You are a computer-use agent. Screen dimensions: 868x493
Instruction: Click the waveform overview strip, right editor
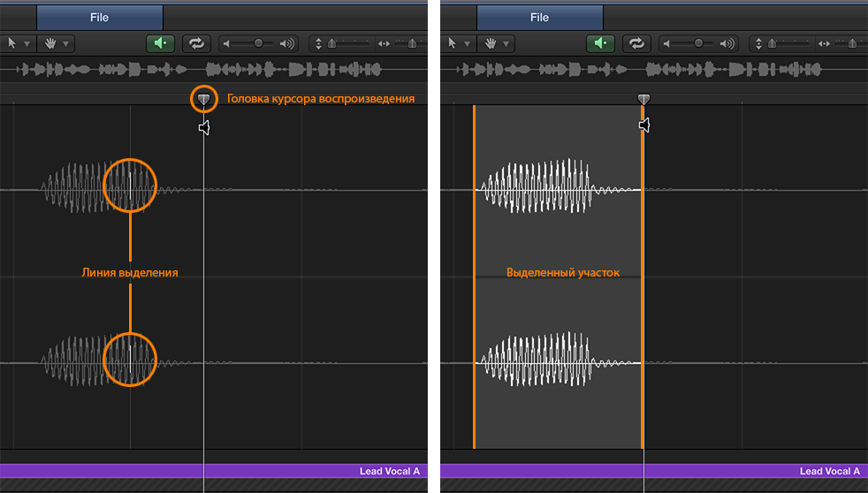654,69
